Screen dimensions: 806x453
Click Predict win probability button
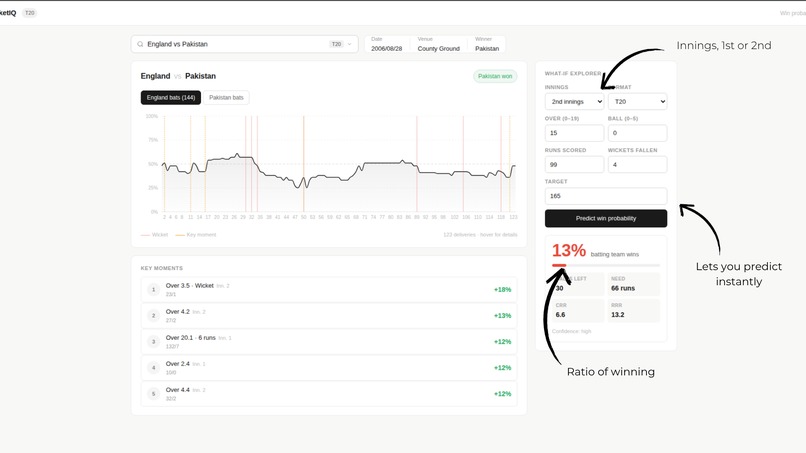606,219
